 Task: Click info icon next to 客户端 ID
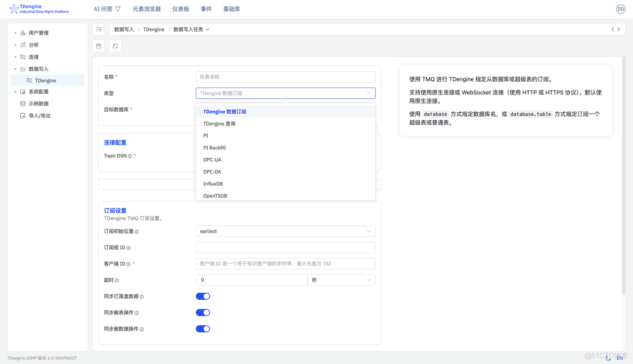129,264
